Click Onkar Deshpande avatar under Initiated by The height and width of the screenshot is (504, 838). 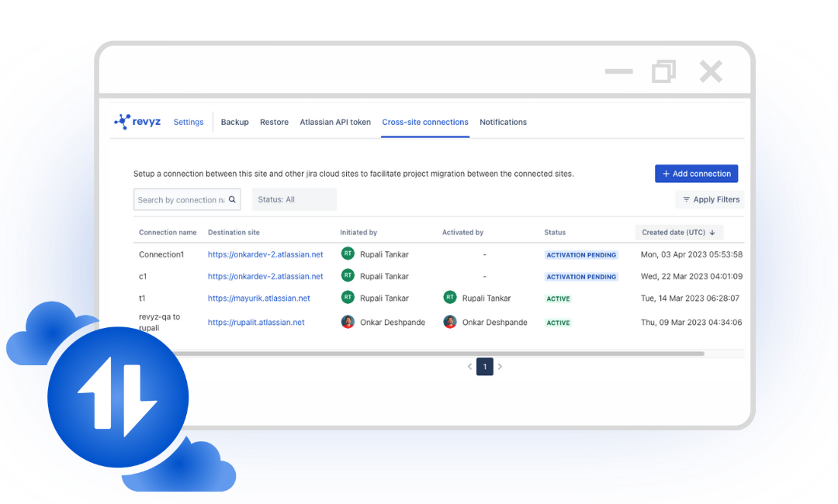(348, 322)
